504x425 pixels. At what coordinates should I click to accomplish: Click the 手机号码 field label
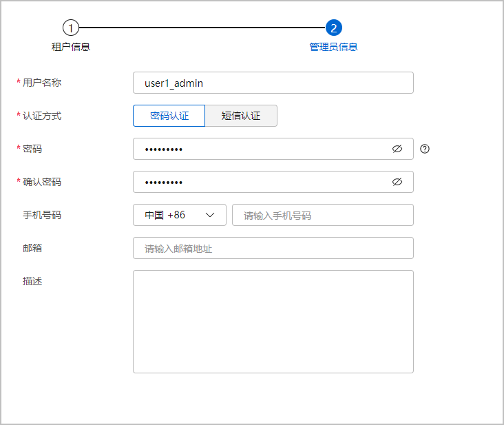click(42, 215)
